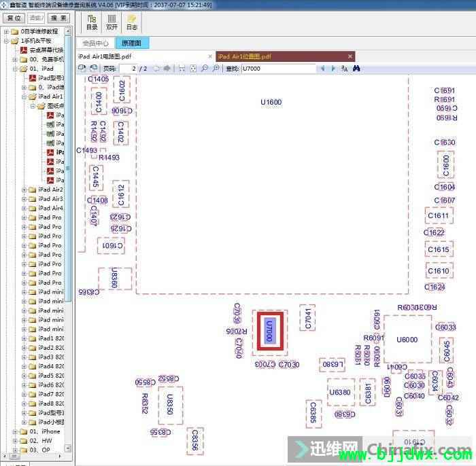
Task: Click the tree panel scroll-down arrow
Action: 68,448
